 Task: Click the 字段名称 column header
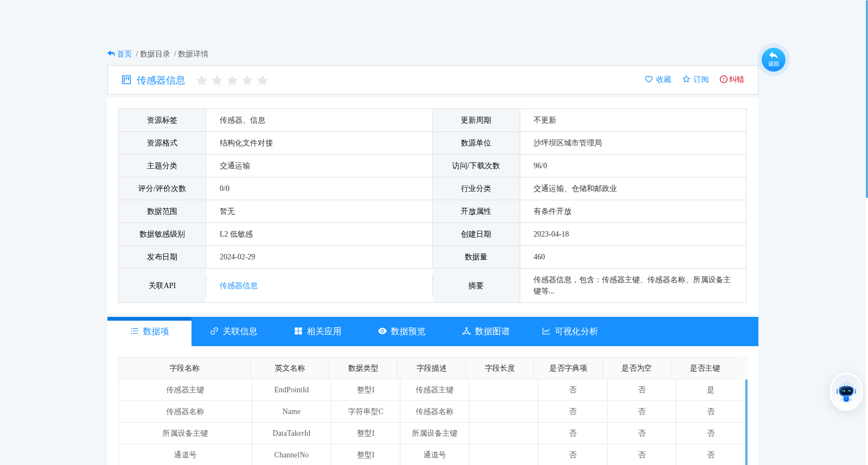point(184,368)
